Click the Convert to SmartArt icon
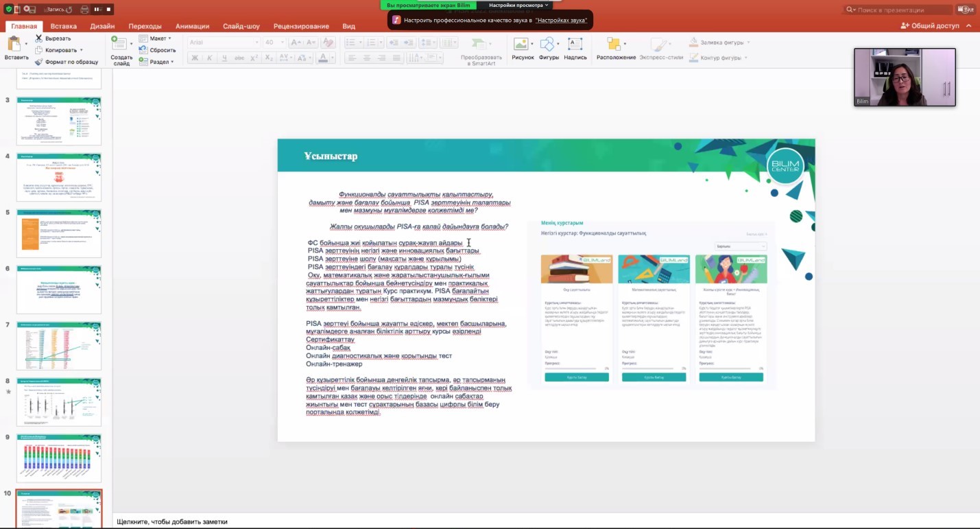 click(x=481, y=43)
